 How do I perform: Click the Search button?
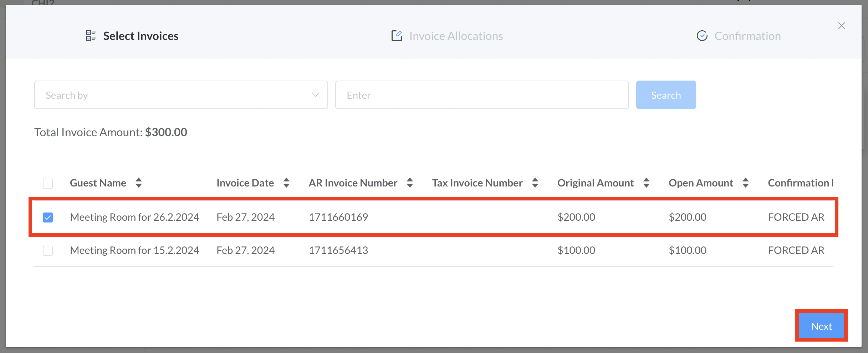[x=666, y=95]
